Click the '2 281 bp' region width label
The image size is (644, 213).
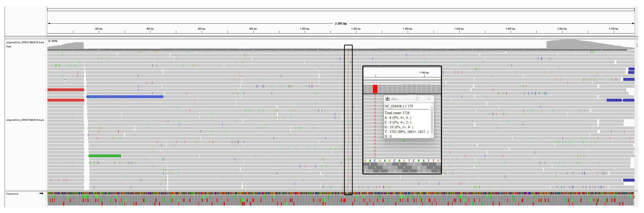341,24
